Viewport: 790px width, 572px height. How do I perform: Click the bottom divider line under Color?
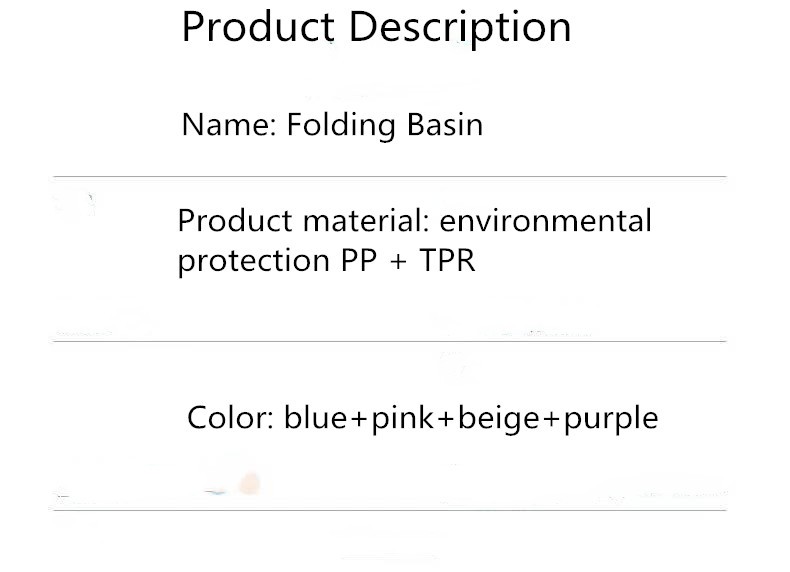click(389, 510)
